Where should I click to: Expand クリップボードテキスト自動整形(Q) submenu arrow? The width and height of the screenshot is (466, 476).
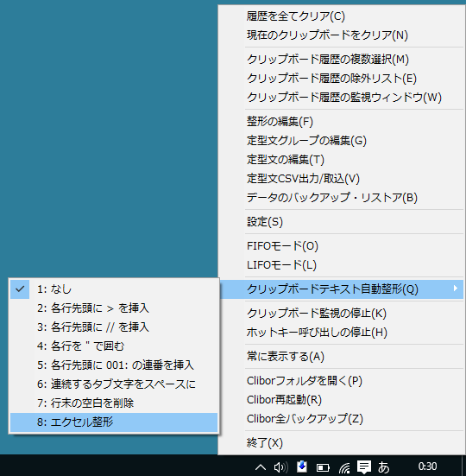point(455,289)
